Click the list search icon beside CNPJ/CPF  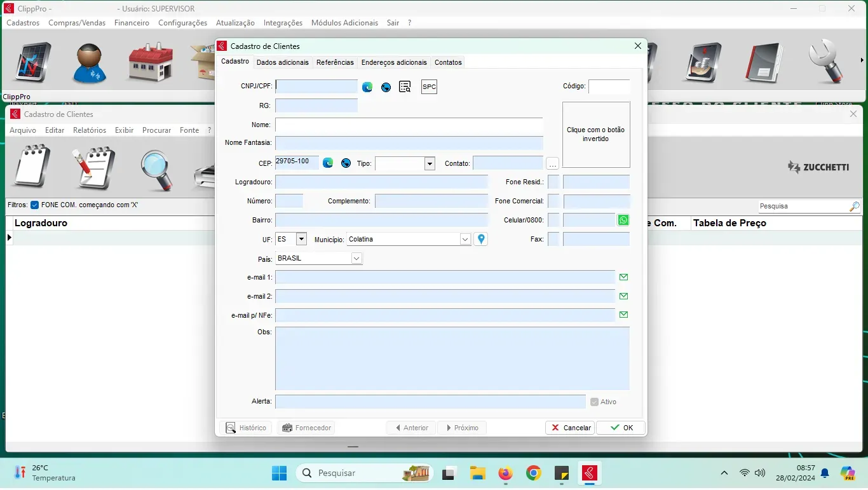[x=405, y=87]
